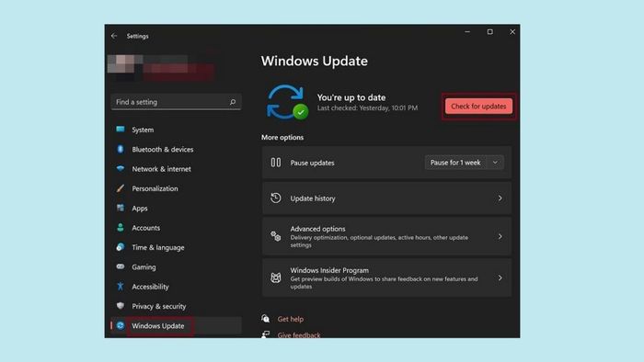Click the Last checked timestamp text
This screenshot has height=362, width=644.
(x=367, y=107)
